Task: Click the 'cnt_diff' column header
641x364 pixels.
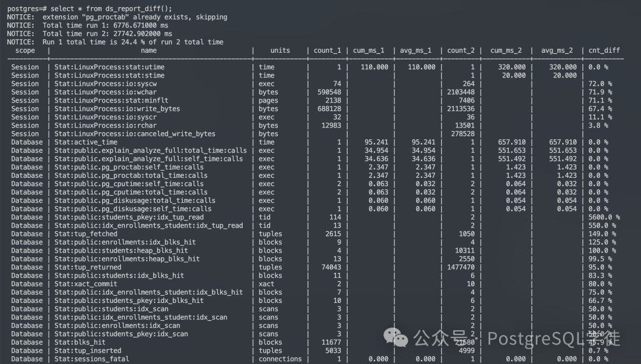Action: [604, 50]
